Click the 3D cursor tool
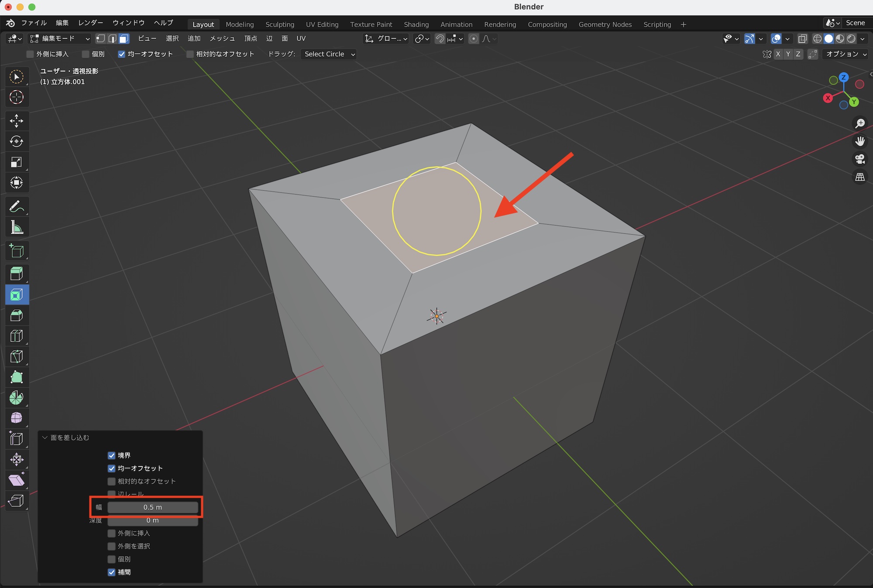This screenshot has width=873, height=588. [17, 97]
